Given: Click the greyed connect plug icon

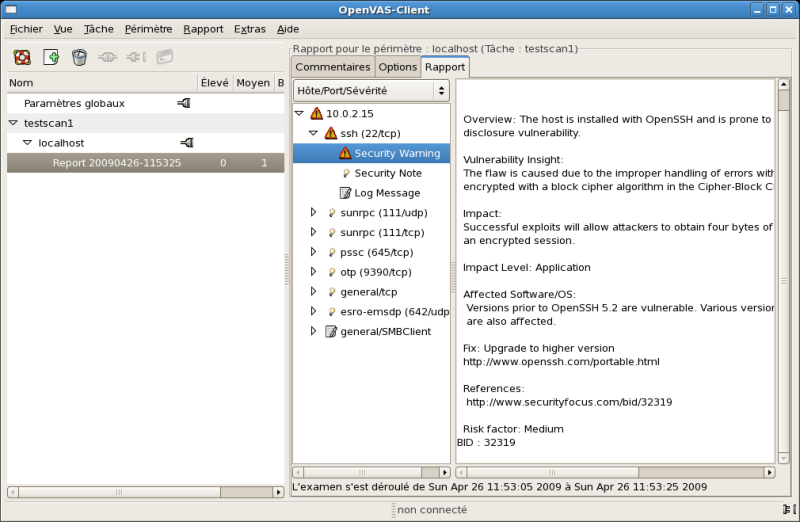Looking at the screenshot, I should (x=108, y=57).
